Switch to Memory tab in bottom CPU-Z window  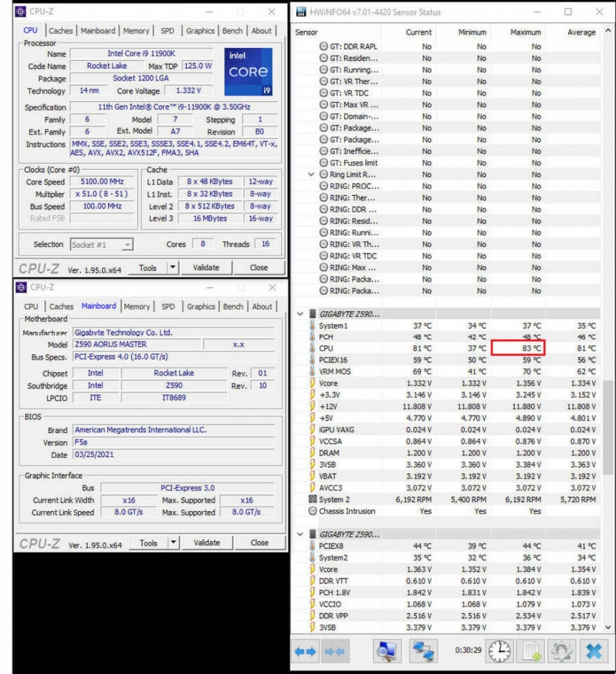(137, 307)
